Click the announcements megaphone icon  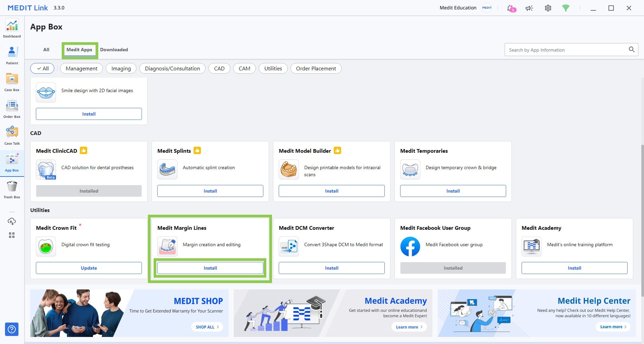pos(529,8)
